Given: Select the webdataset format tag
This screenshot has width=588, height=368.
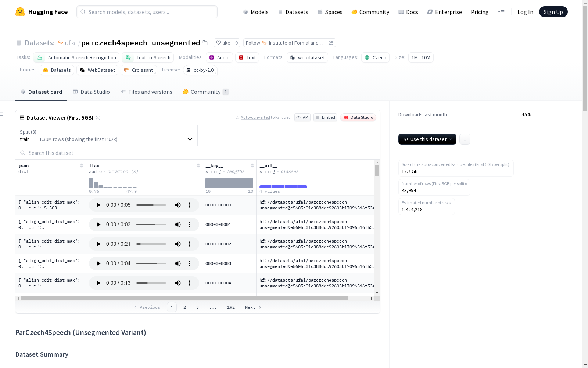Looking at the screenshot, I should 307,57.
